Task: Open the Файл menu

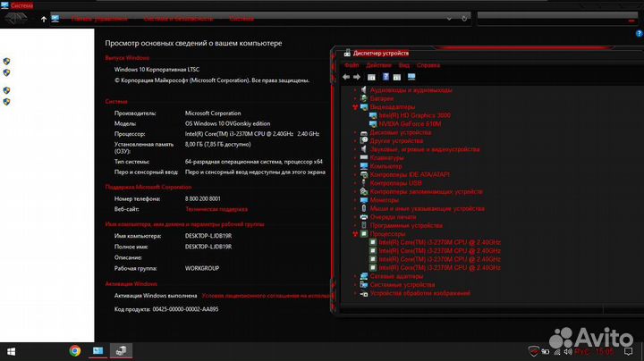Action: coord(352,65)
